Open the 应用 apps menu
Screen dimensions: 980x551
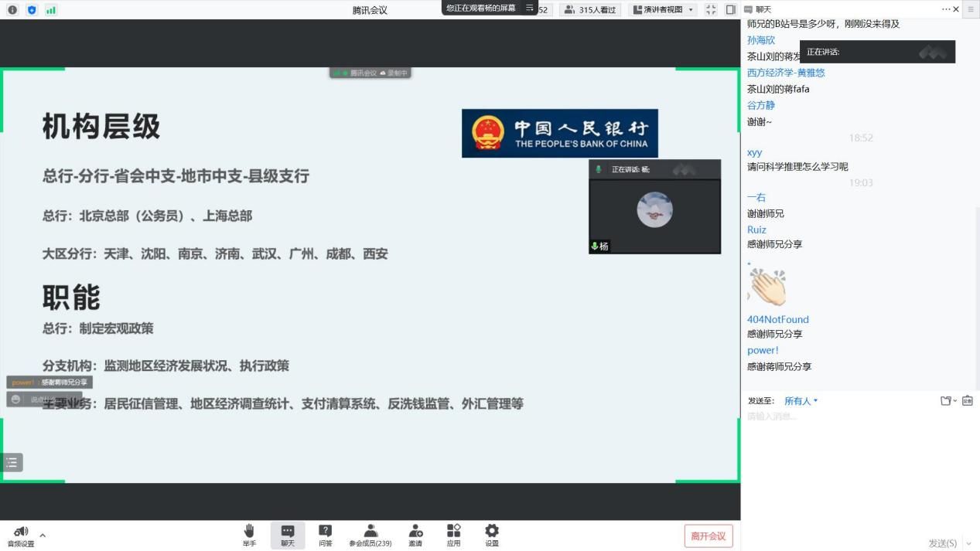(x=453, y=535)
